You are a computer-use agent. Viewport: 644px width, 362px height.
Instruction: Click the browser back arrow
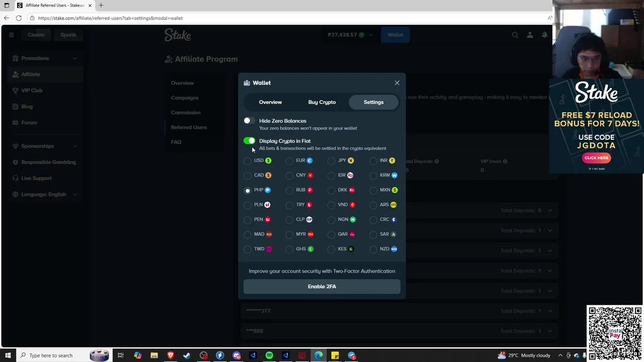point(7,18)
